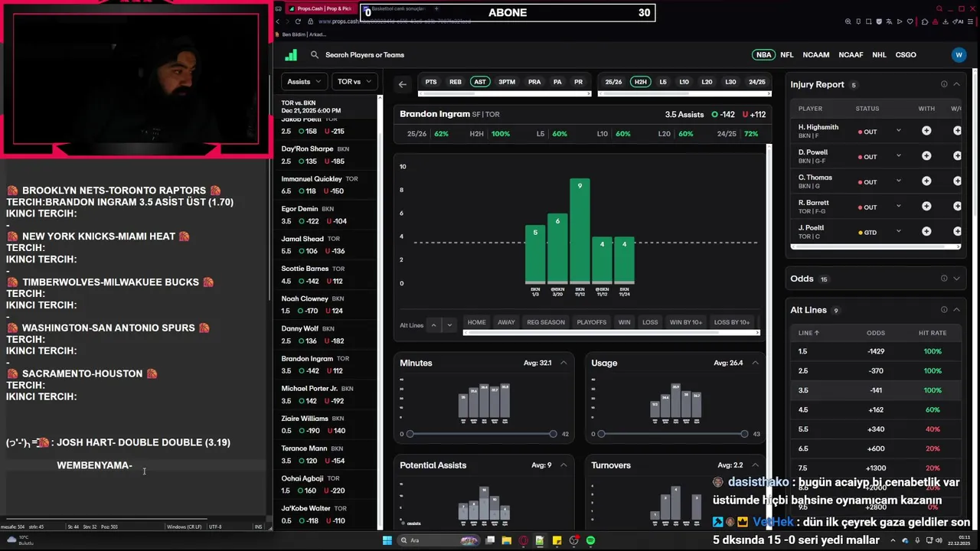
Task: Toggle the H2H timeframe filter
Action: (x=640, y=82)
